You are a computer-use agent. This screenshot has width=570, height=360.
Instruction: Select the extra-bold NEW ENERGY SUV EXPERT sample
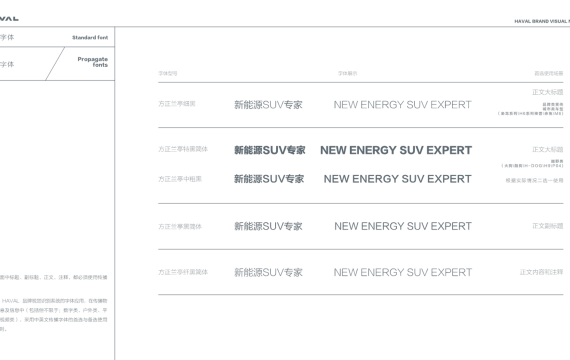pos(396,150)
